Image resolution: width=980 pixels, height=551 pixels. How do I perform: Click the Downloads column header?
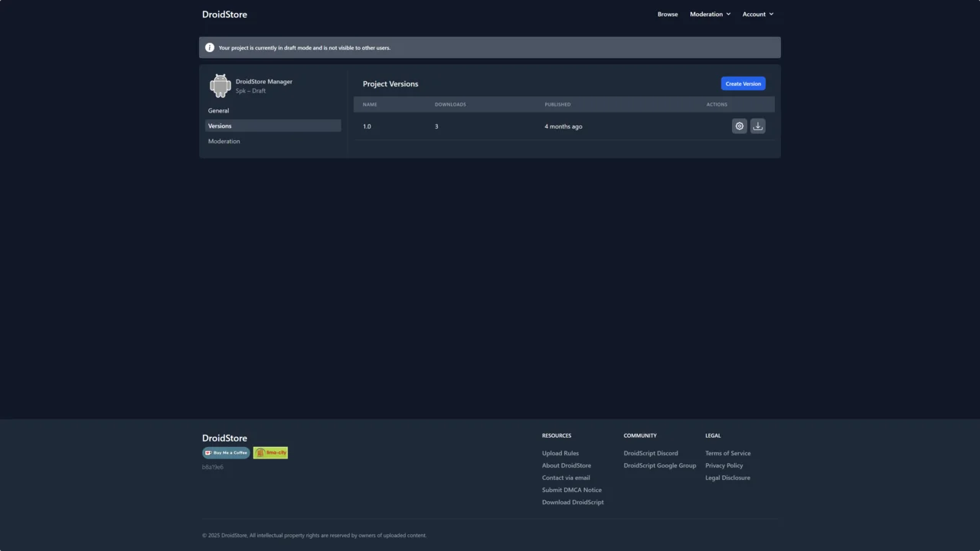450,104
